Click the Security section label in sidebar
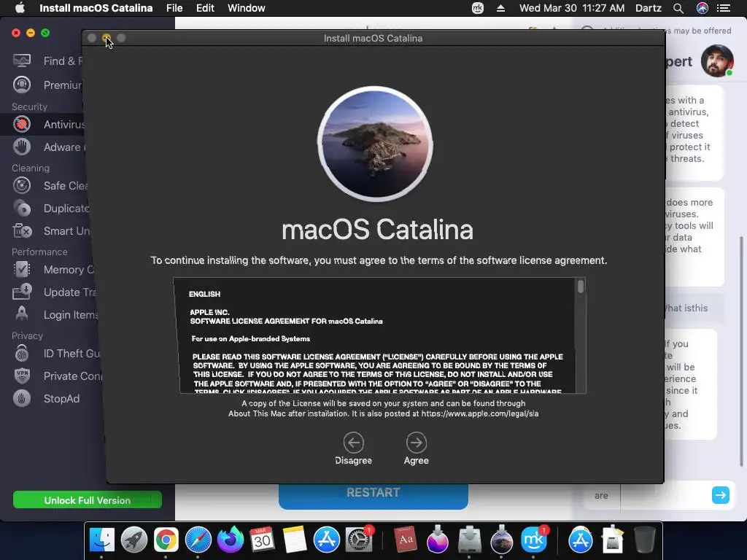The width and height of the screenshot is (747, 560). pyautogui.click(x=29, y=106)
